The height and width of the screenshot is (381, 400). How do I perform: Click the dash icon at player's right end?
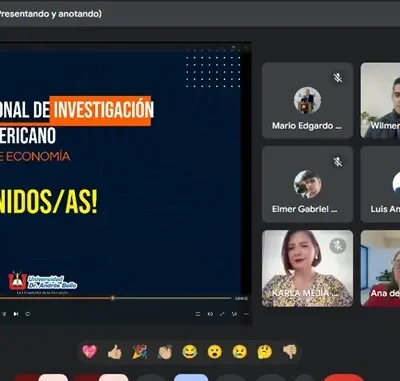click(x=246, y=314)
